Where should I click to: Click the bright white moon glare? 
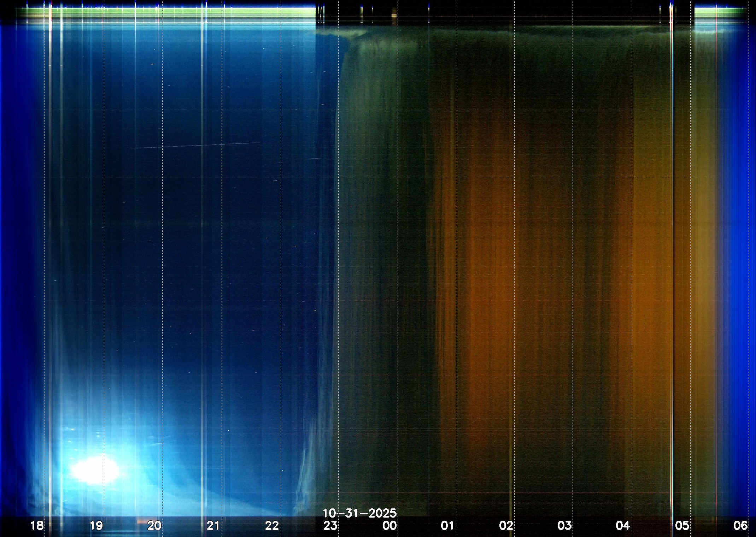[94, 470]
